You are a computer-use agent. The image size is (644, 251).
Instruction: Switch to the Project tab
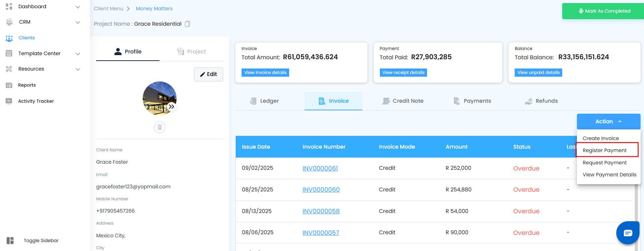tap(191, 52)
